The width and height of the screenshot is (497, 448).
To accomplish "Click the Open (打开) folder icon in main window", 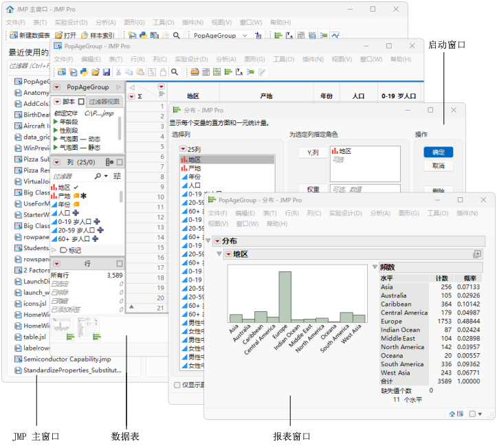I will pos(58,35).
